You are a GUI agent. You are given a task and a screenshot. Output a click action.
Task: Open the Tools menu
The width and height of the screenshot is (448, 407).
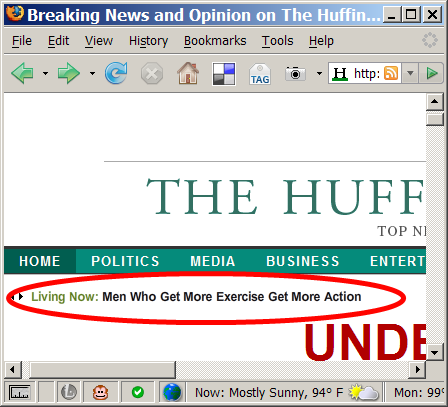277,41
